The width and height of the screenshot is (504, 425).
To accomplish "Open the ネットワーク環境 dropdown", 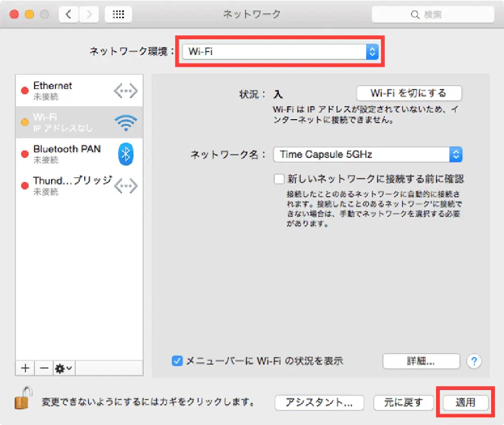I will [x=280, y=52].
